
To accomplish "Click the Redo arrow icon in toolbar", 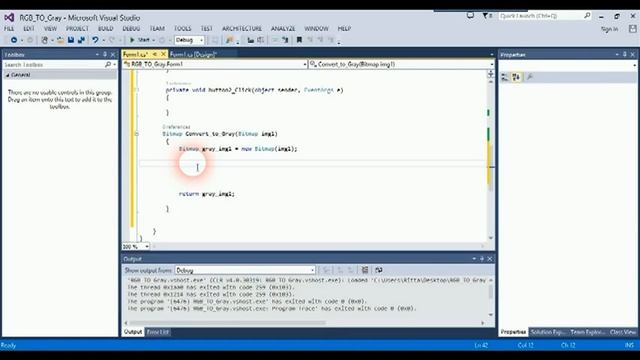I will click(x=111, y=40).
